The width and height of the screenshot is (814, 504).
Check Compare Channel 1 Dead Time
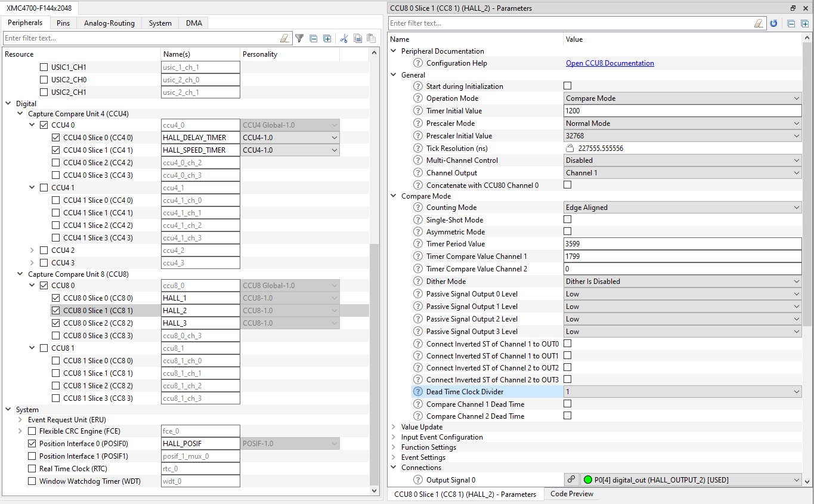pyautogui.click(x=567, y=404)
